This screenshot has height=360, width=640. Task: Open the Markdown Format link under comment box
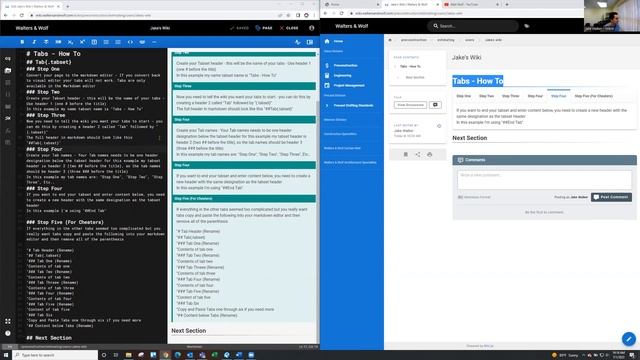(x=474, y=197)
